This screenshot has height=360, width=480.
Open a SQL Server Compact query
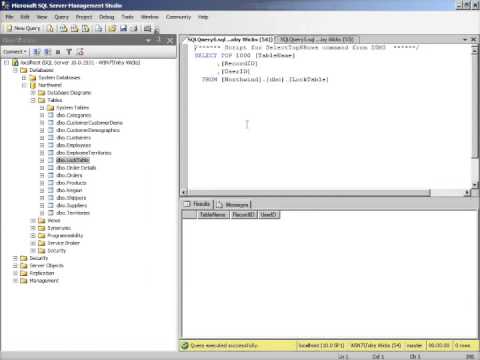[99, 28]
